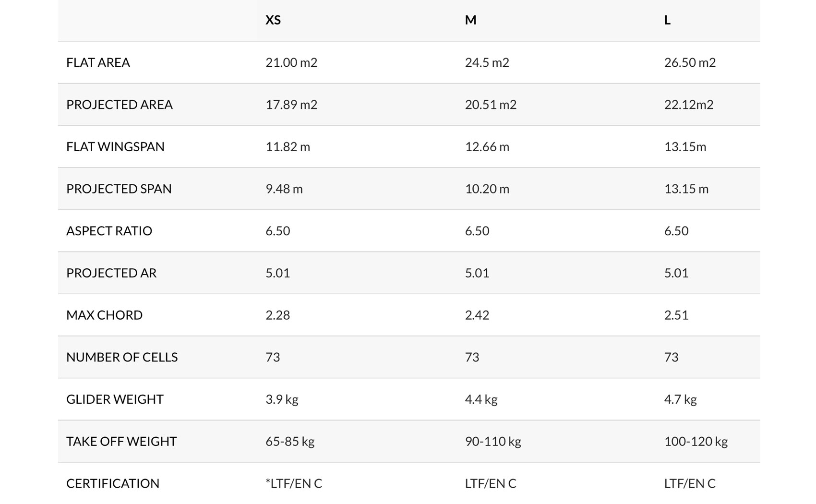Select the FLAT AREA row label
Image resolution: width=816 pixels, height=504 pixels.
[98, 62]
